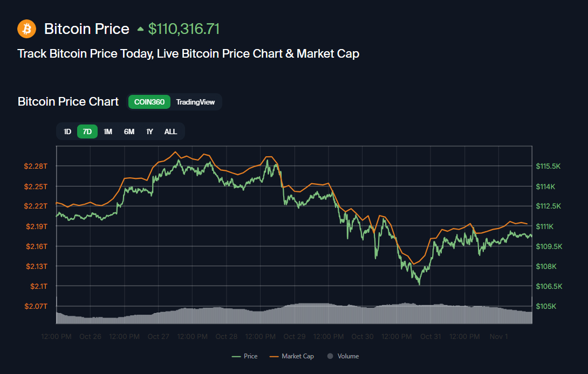This screenshot has height=374, width=588.
Task: Switch to the 1D timeframe
Action: pos(67,131)
